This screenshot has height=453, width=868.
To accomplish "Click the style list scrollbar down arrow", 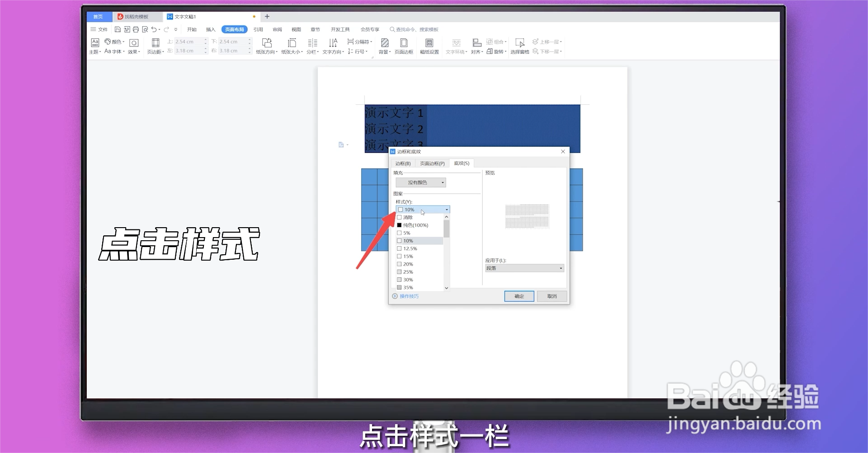I will click(446, 288).
